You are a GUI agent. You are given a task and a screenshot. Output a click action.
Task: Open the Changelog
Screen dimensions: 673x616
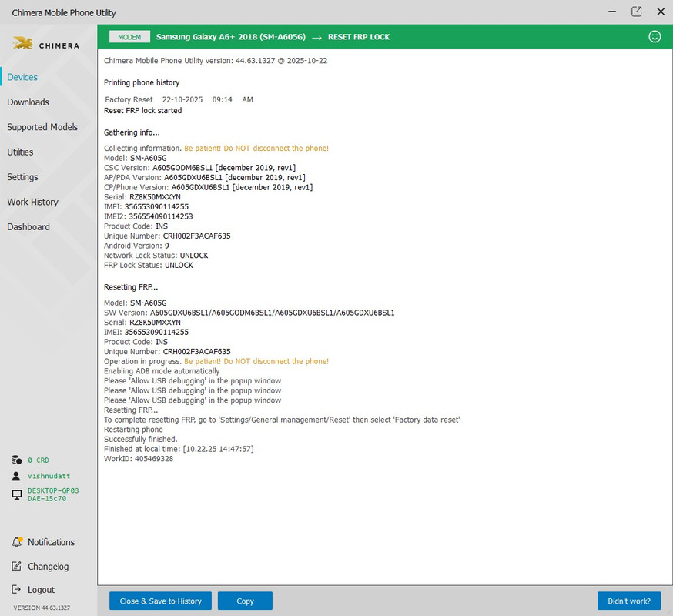48,567
